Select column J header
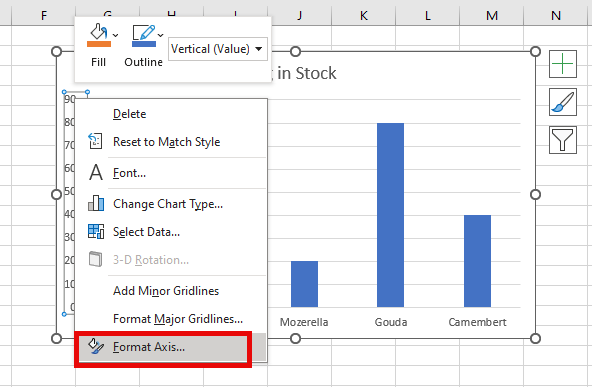This screenshot has height=387, width=592. tap(300, 15)
